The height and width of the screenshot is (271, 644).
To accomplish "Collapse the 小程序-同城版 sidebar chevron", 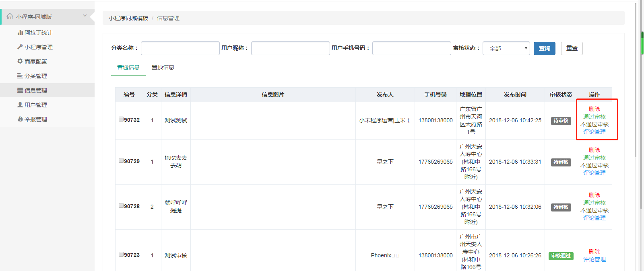I will [x=85, y=16].
